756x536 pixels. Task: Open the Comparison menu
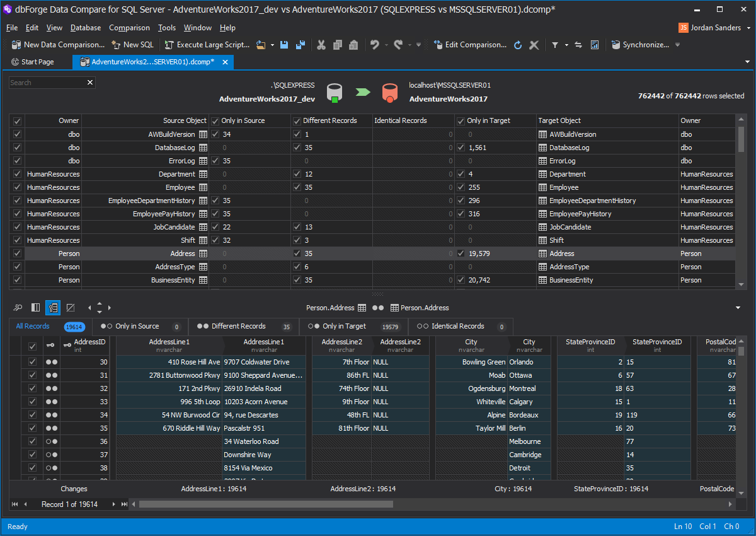click(x=129, y=28)
